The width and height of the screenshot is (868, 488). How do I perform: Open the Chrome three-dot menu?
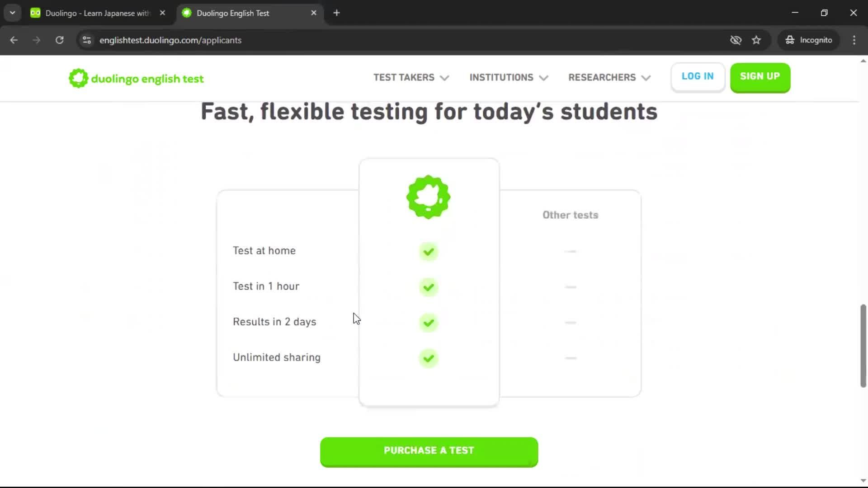click(x=854, y=40)
